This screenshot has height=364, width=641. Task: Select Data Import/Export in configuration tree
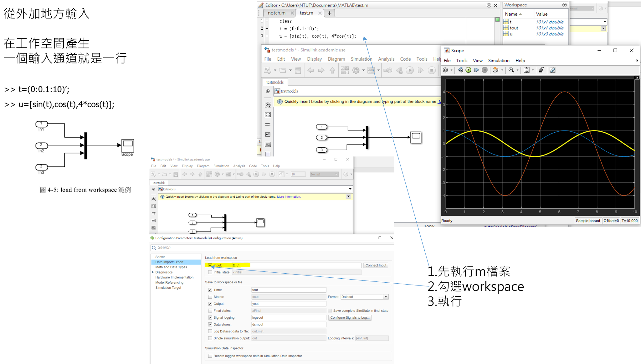click(x=176, y=262)
